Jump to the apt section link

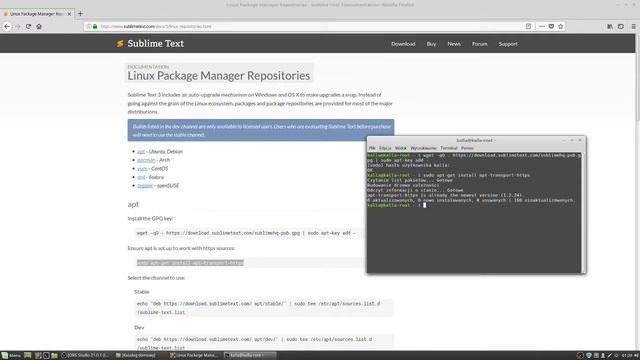coord(141,151)
